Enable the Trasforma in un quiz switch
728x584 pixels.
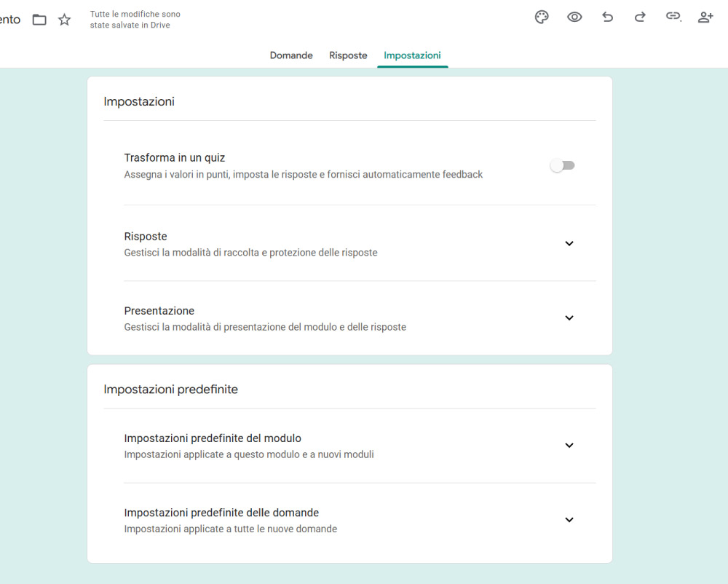(x=563, y=165)
